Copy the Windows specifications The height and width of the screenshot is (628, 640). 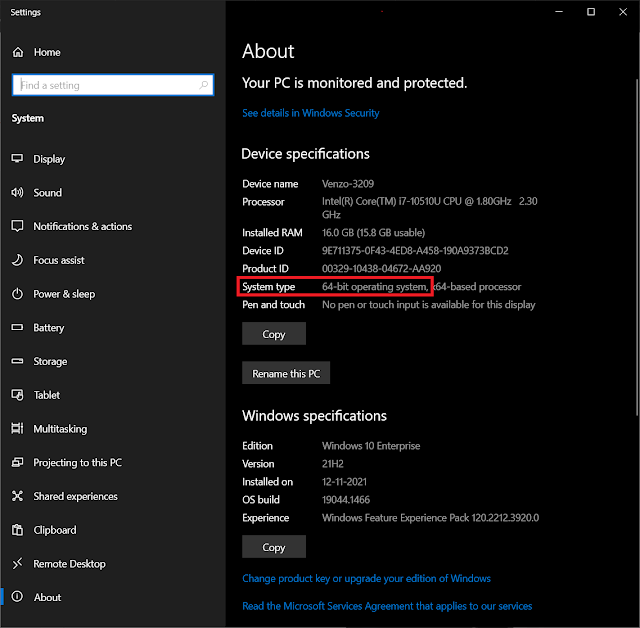point(274,547)
